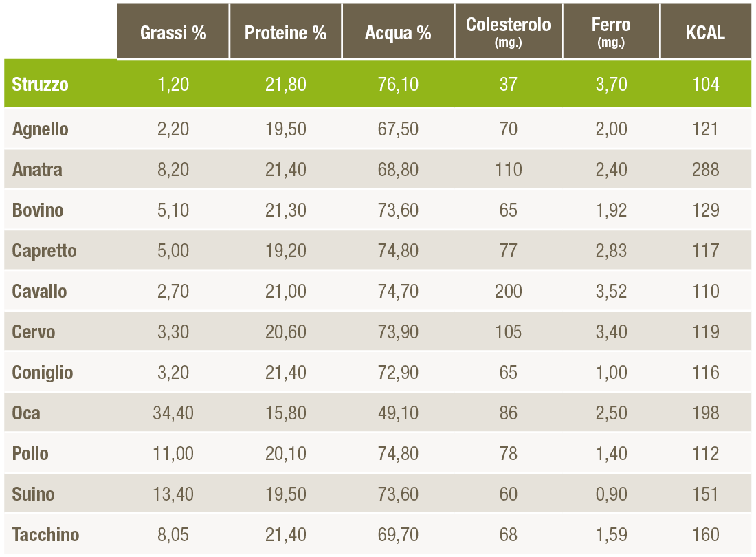The height and width of the screenshot is (557, 756).
Task: Click Struzzo's KCAL value 104
Action: (706, 85)
